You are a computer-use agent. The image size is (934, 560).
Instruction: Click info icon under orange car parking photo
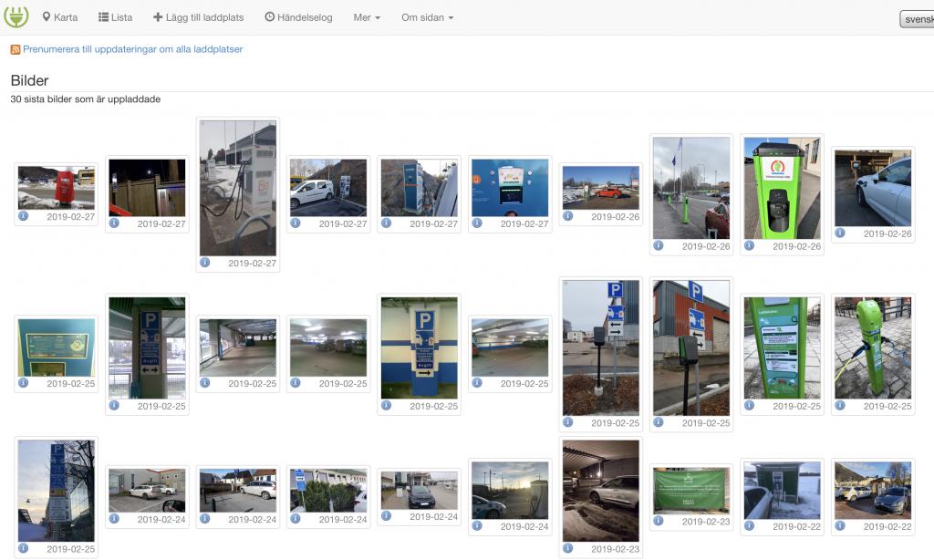567,216
